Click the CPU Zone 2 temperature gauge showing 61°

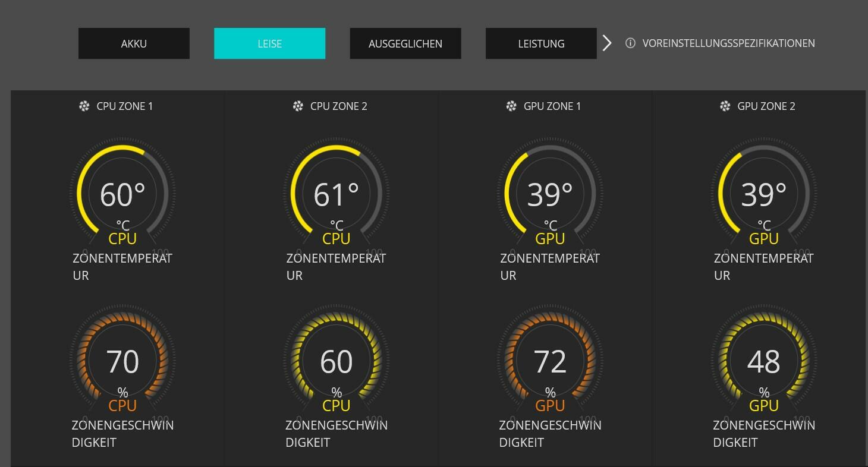(336, 193)
